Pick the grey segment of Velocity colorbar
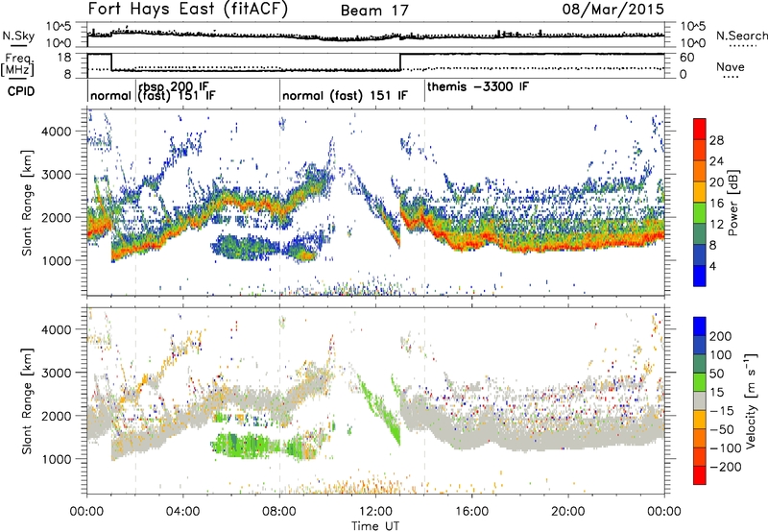This screenshot has height=532, width=768. click(x=700, y=400)
